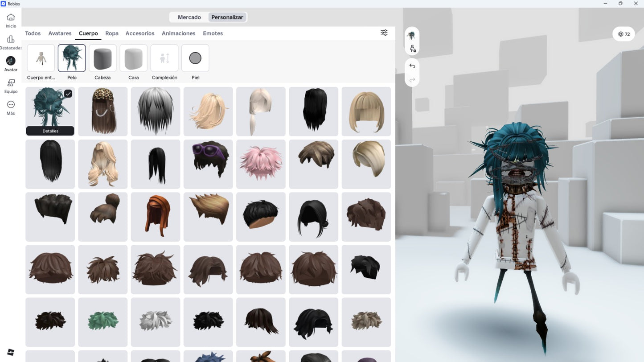
Task: Equip the pink fluffy spiky hair
Action: [x=261, y=164]
